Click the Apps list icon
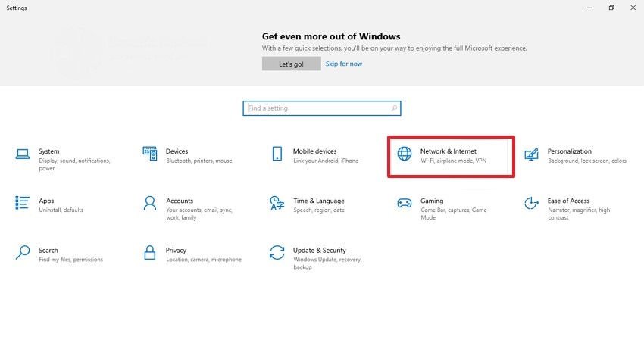The height and width of the screenshot is (343, 644). click(22, 203)
